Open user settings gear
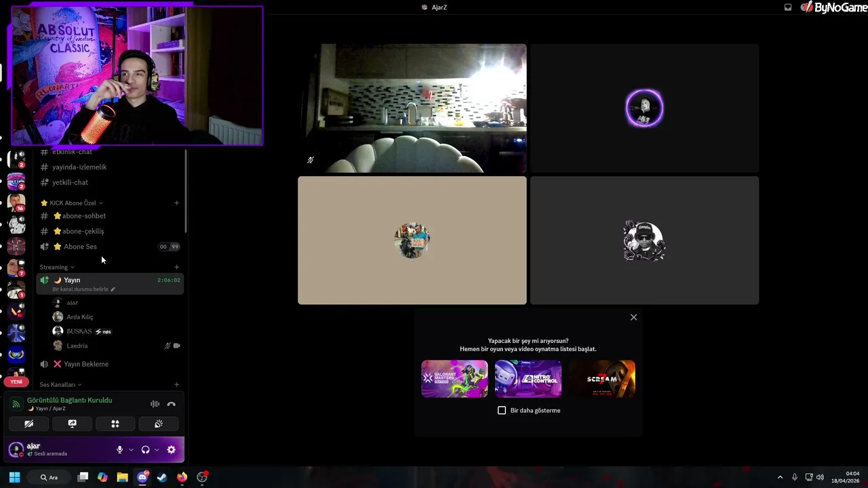The width and height of the screenshot is (868, 488). click(x=171, y=449)
